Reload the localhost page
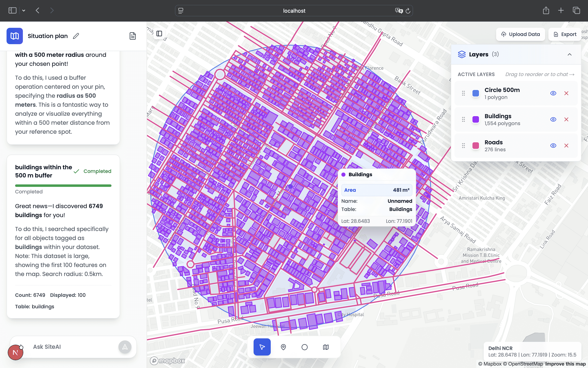The image size is (588, 368). (408, 11)
